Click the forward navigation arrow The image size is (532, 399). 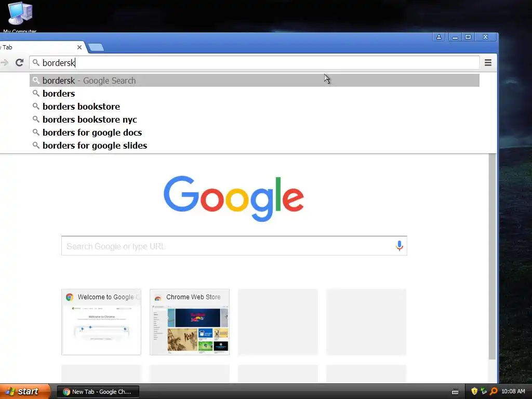(x=4, y=62)
